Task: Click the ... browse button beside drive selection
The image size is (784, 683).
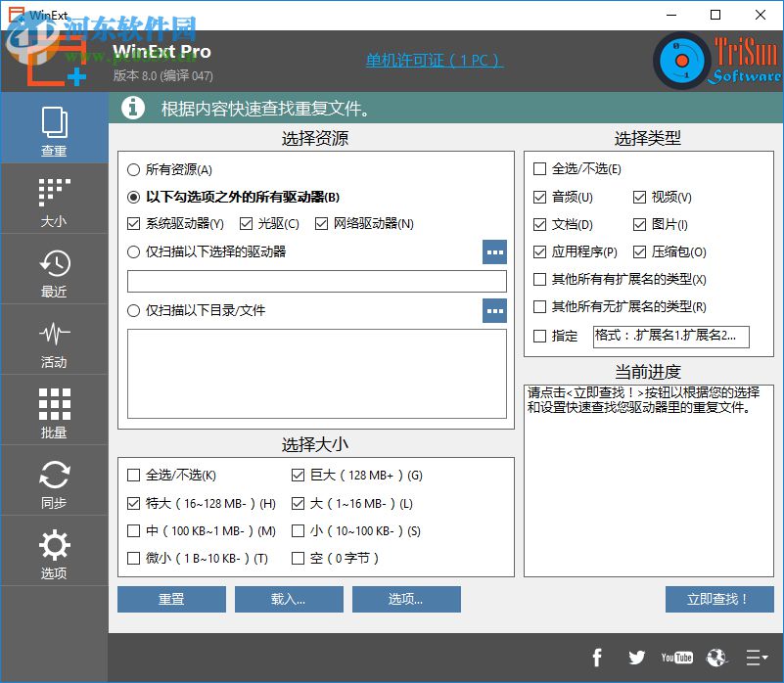Action: [x=495, y=252]
